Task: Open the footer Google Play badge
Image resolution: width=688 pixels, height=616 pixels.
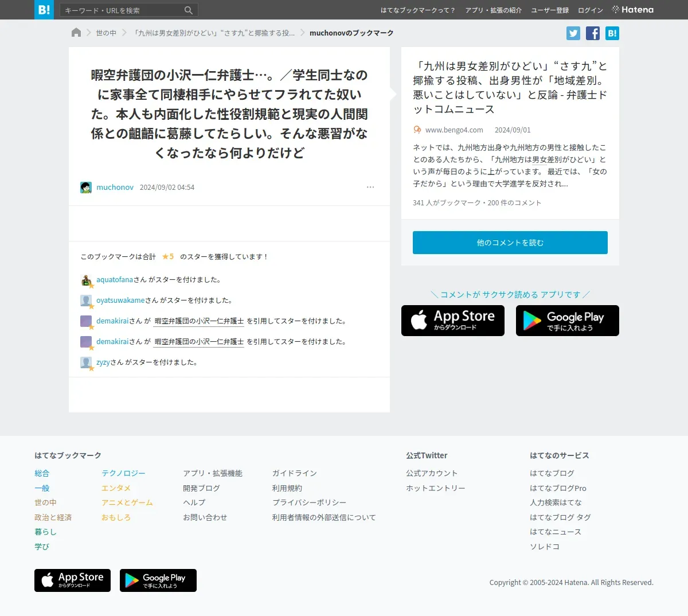Action: [x=158, y=580]
